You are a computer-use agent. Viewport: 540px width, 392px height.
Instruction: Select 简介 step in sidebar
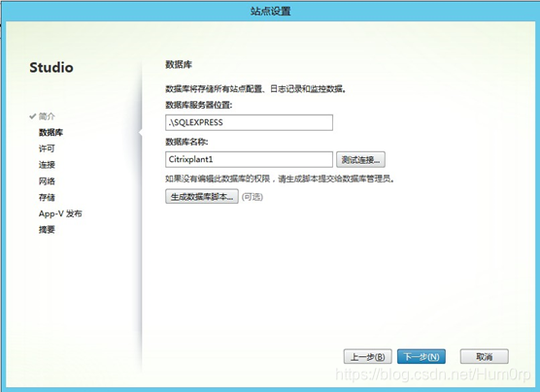click(47, 116)
